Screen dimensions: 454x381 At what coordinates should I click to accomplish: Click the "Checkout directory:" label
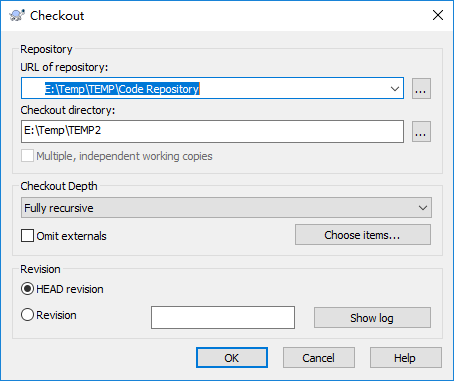click(68, 110)
